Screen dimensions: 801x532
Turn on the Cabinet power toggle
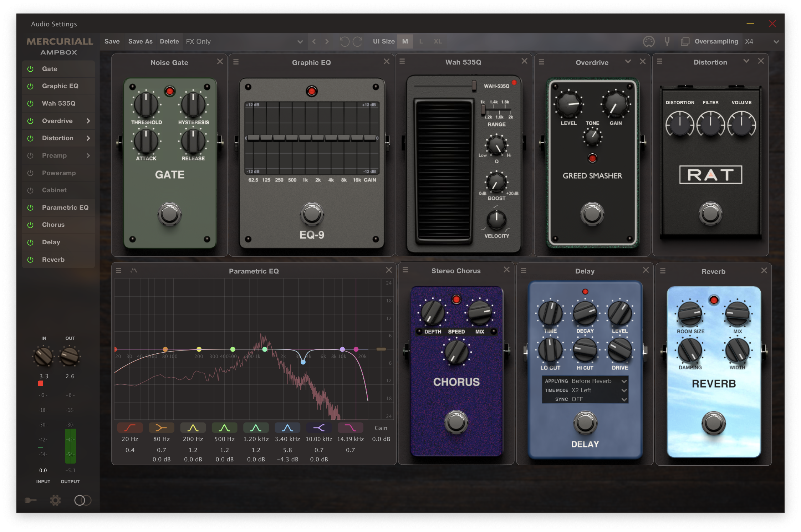pos(30,190)
